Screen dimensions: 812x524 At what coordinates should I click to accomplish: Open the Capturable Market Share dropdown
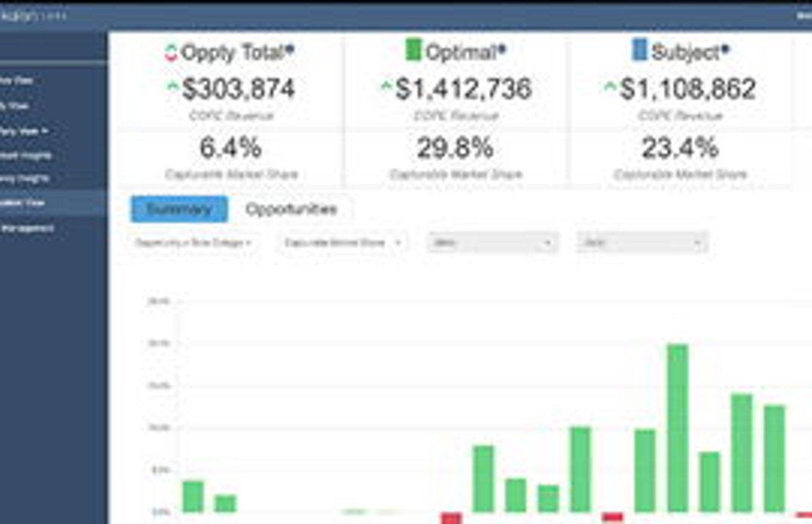coord(342,243)
